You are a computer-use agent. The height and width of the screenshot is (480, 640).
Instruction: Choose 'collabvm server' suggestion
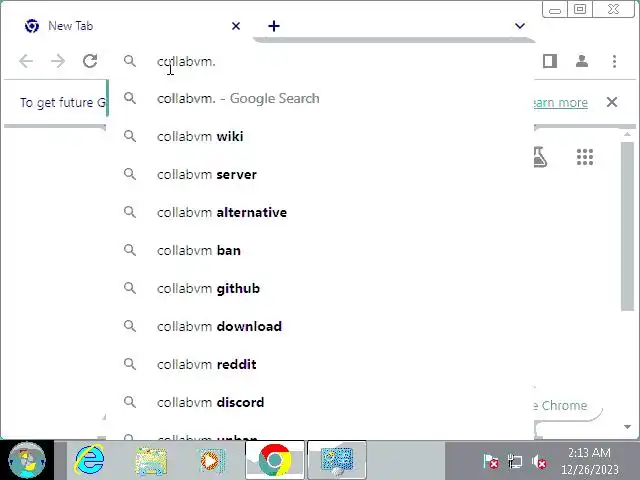320,174
